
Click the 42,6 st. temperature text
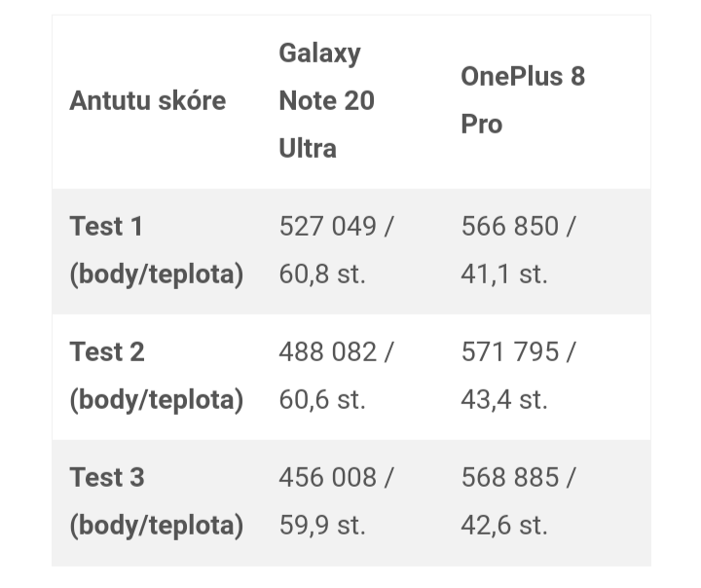tap(504, 525)
